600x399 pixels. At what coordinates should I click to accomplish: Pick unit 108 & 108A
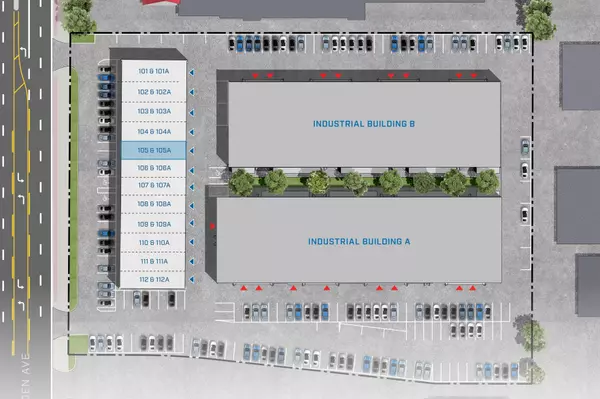click(154, 204)
